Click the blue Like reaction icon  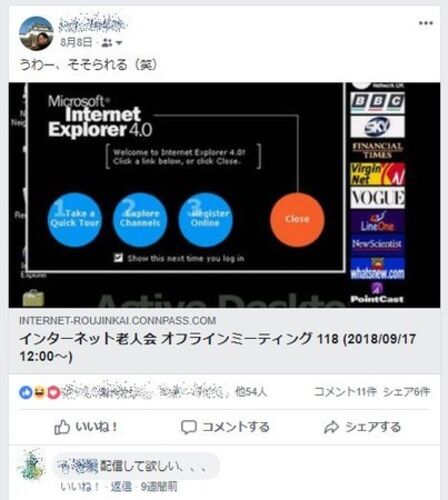(x=26, y=393)
